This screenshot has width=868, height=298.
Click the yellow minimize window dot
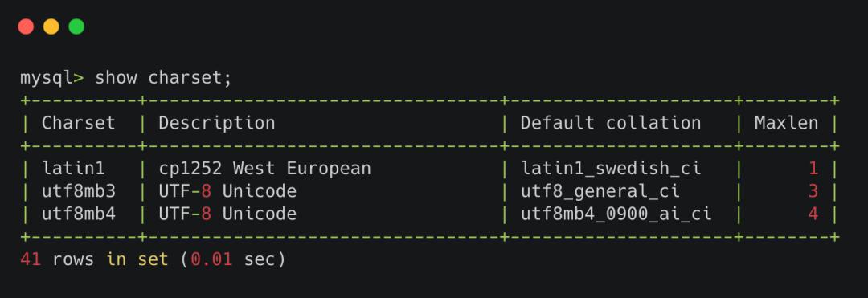click(51, 27)
